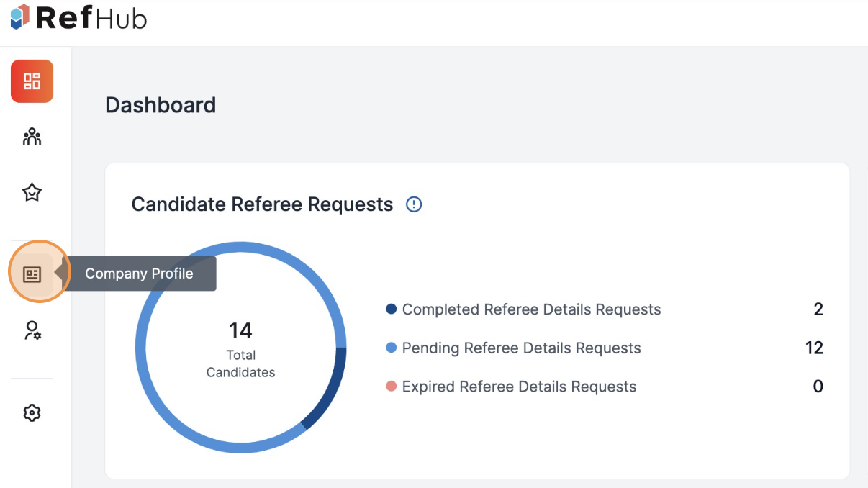
Task: Open the gear settings icon
Action: tap(32, 412)
